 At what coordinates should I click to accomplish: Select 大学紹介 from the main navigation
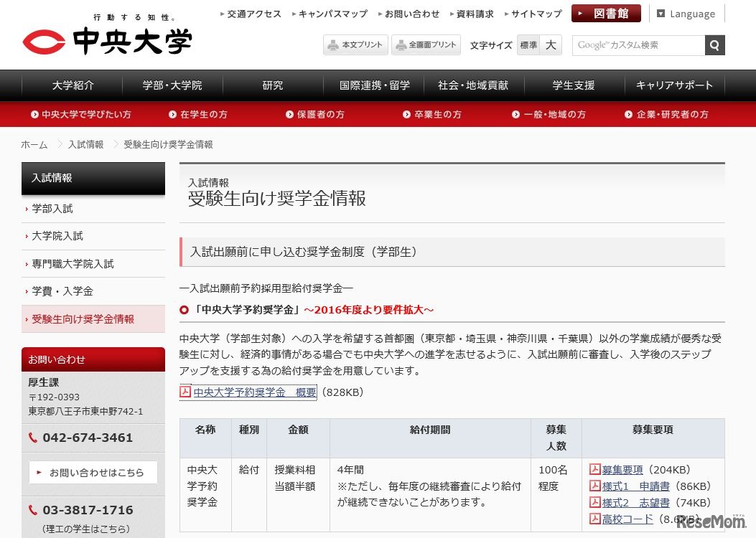pyautogui.click(x=72, y=85)
